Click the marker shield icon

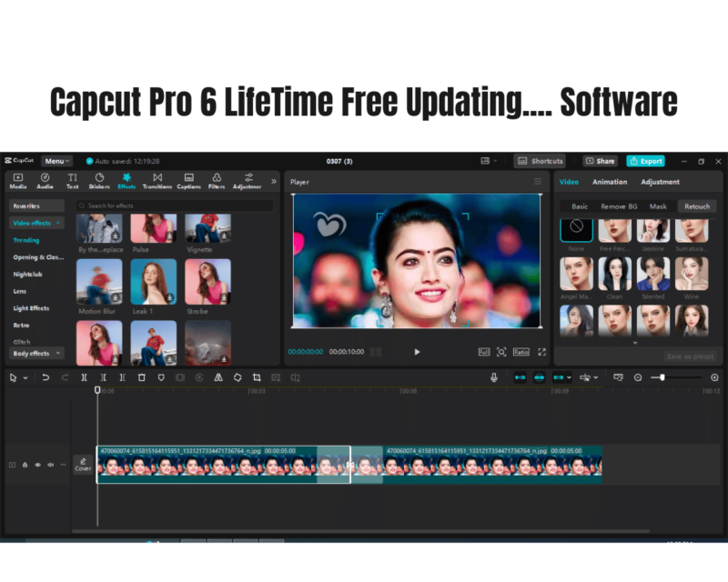click(x=161, y=377)
